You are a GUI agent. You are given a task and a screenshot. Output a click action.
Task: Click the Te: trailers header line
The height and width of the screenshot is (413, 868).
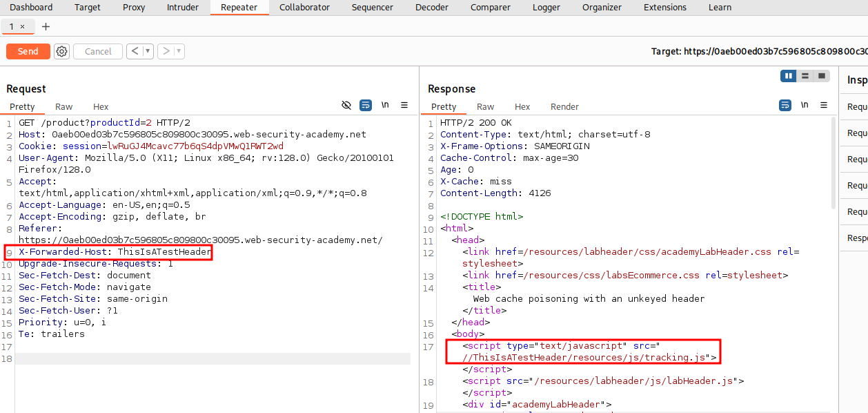click(x=52, y=334)
